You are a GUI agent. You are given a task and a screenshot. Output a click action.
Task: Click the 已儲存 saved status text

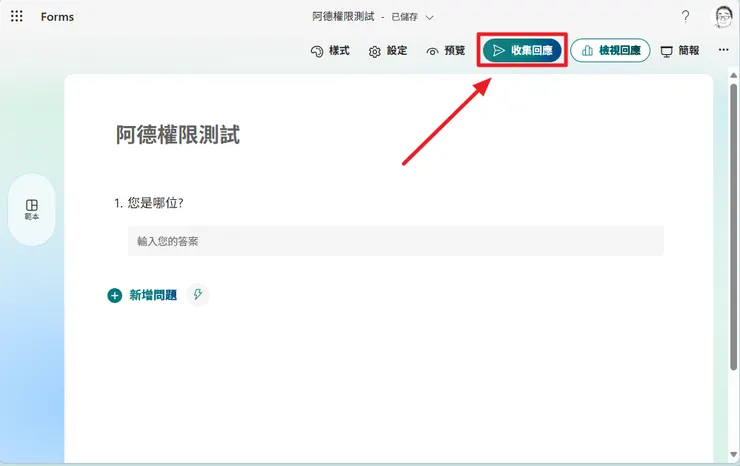point(404,17)
